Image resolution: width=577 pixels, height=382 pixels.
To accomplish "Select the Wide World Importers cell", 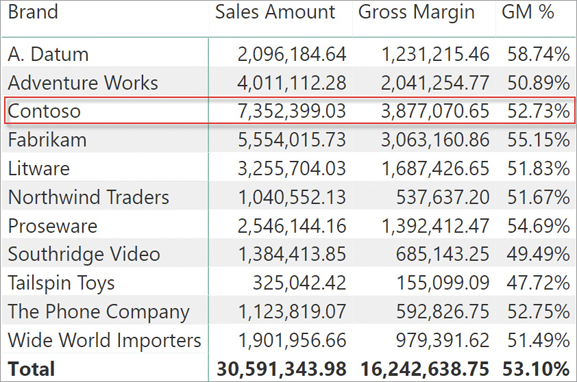I will (105, 340).
